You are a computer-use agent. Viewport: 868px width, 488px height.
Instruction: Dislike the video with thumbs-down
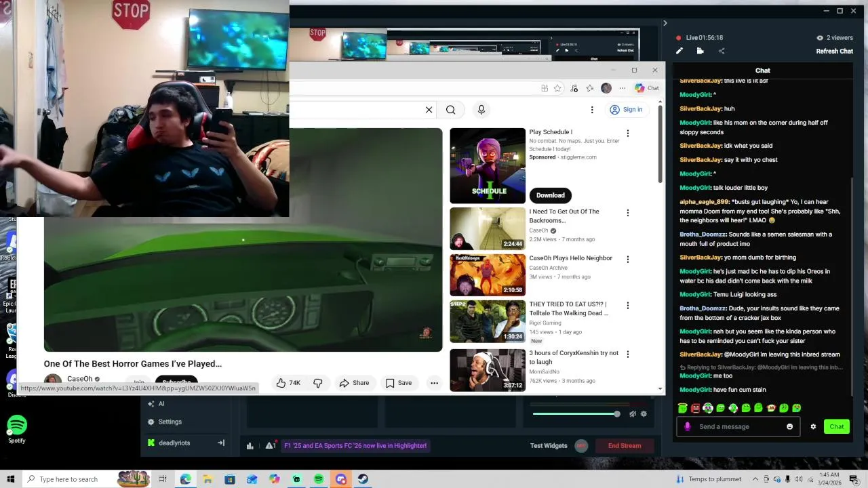point(317,383)
